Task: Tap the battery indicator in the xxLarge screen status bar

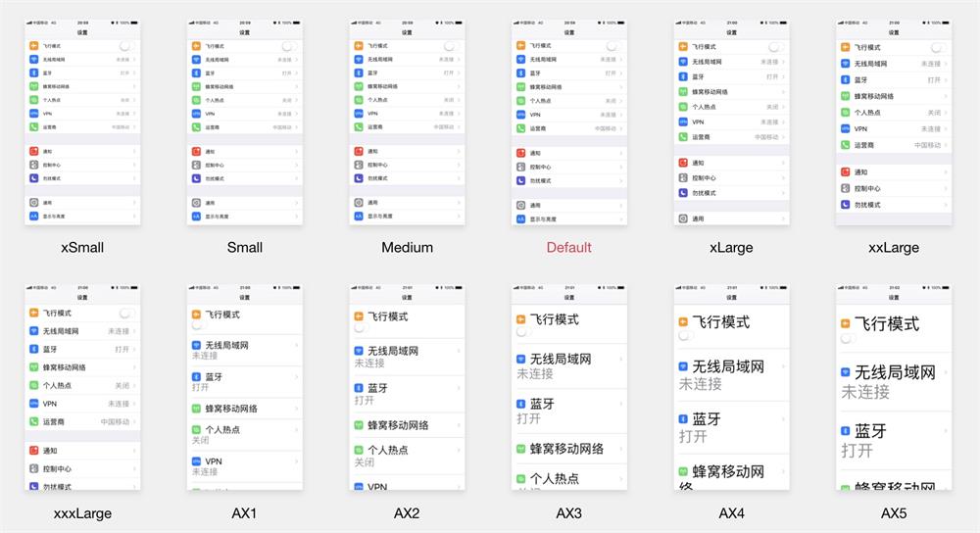Action: (x=948, y=23)
